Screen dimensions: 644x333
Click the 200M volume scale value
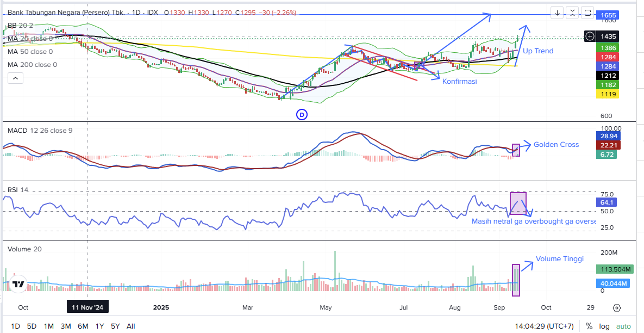pos(609,252)
